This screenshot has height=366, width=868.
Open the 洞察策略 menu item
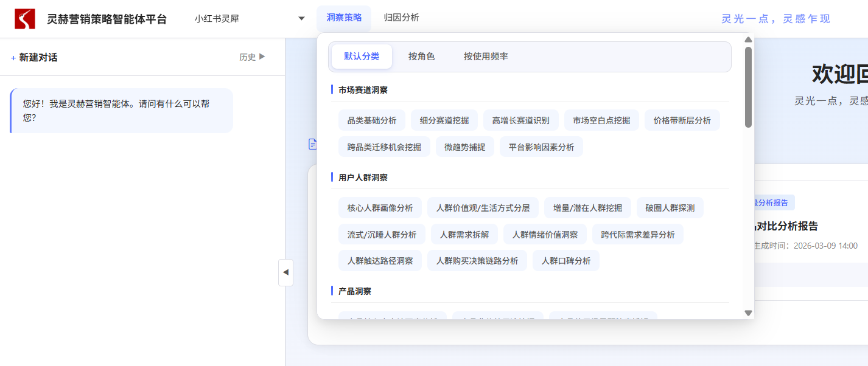pyautogui.click(x=343, y=18)
